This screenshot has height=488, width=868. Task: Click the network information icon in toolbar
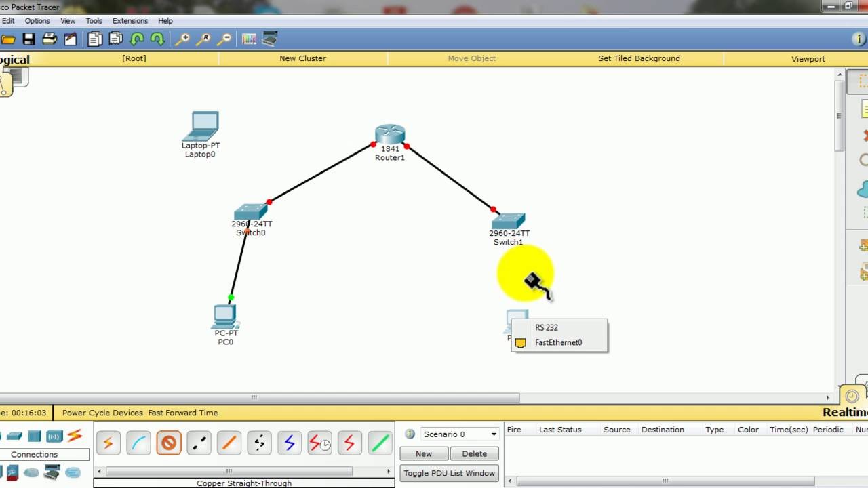tap(859, 39)
